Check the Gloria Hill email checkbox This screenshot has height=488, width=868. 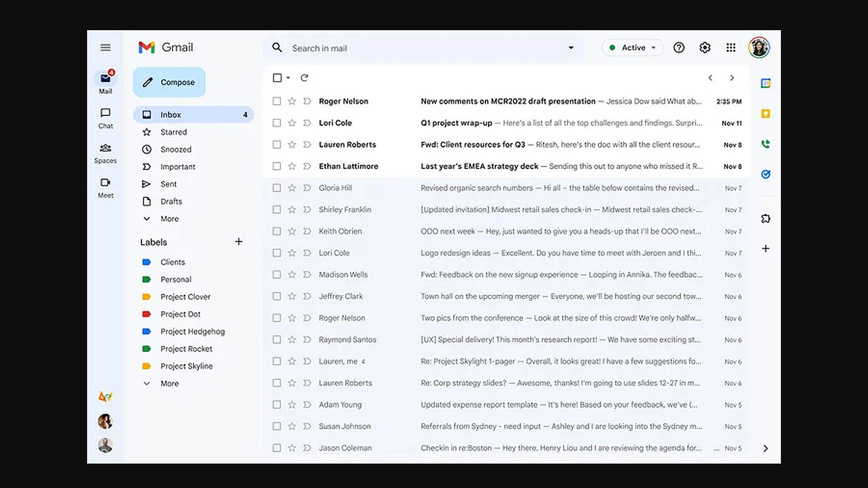[277, 188]
